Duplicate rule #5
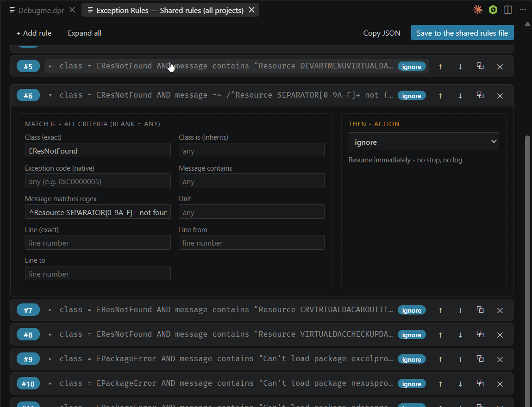This screenshot has width=532, height=407. click(480, 66)
